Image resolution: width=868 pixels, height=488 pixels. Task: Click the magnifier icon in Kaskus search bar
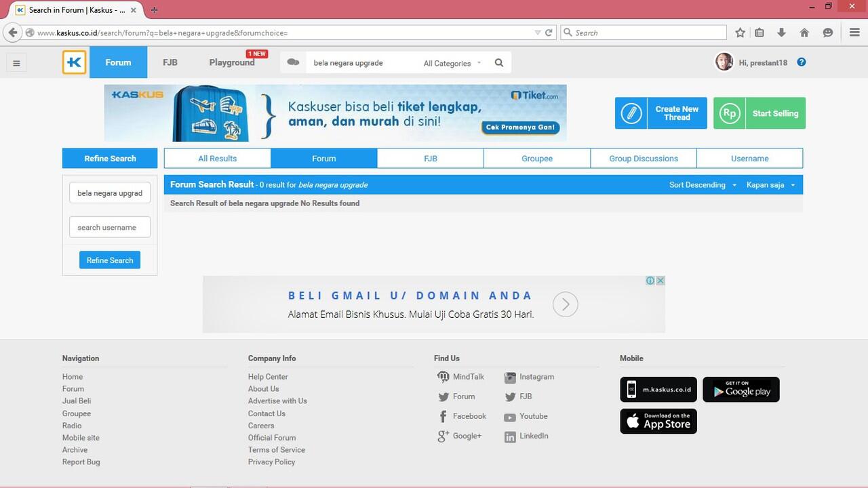click(499, 63)
